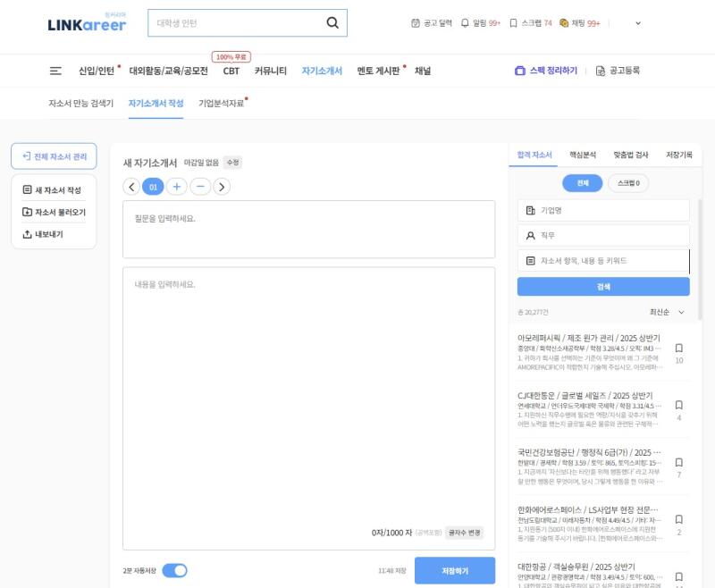Select the 스크랩 0 filter pill
This screenshot has width=715, height=588.
(x=628, y=183)
